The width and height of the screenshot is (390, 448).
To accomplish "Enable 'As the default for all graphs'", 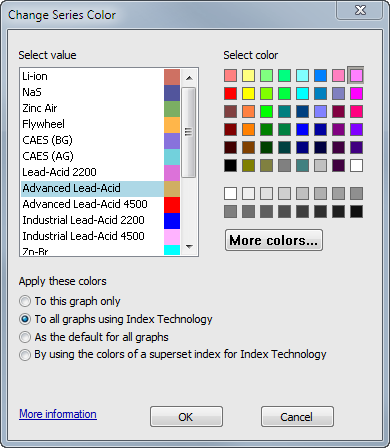I will [x=94, y=337].
